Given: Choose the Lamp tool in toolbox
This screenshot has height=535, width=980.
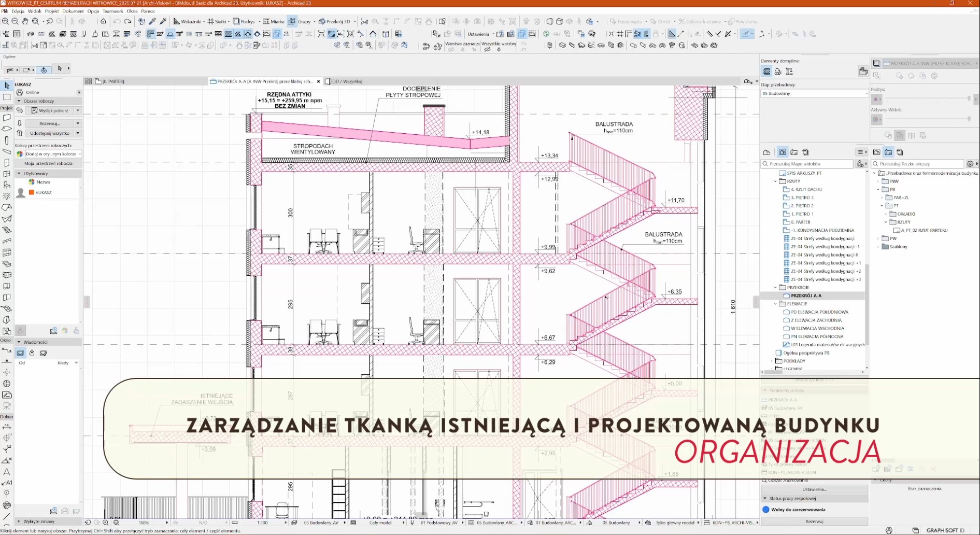Looking at the screenshot, I should click(7, 196).
